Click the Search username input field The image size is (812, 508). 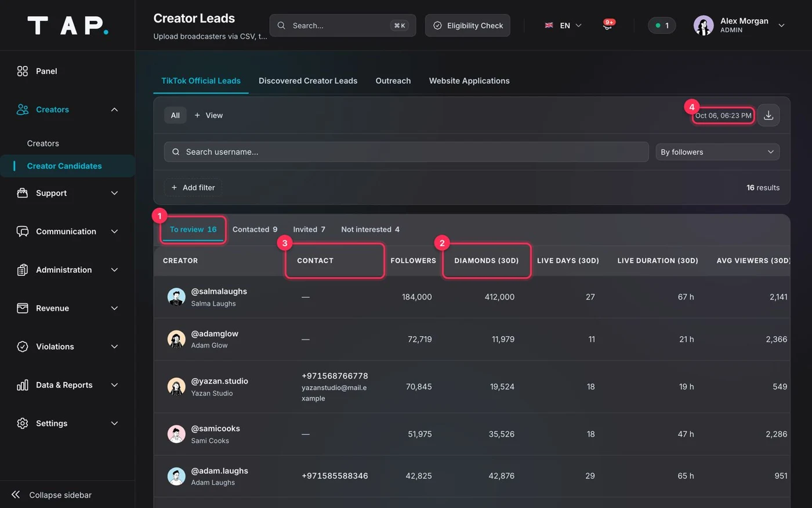[406, 152]
